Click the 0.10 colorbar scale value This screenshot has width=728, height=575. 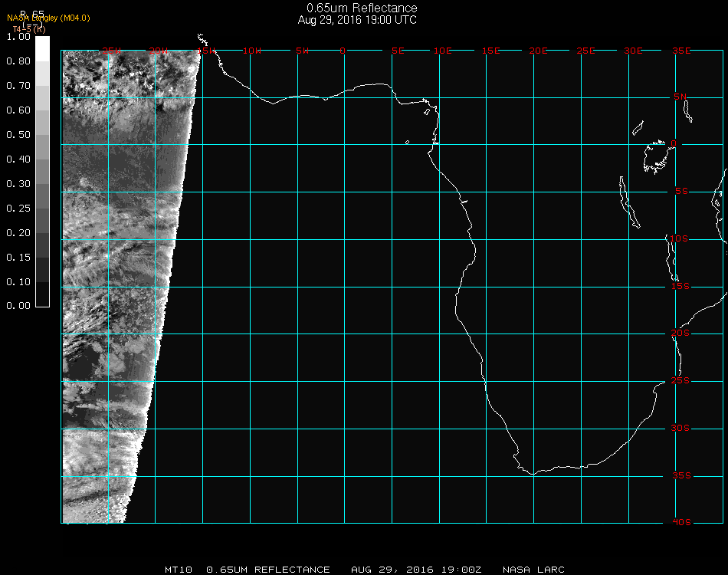(18, 282)
